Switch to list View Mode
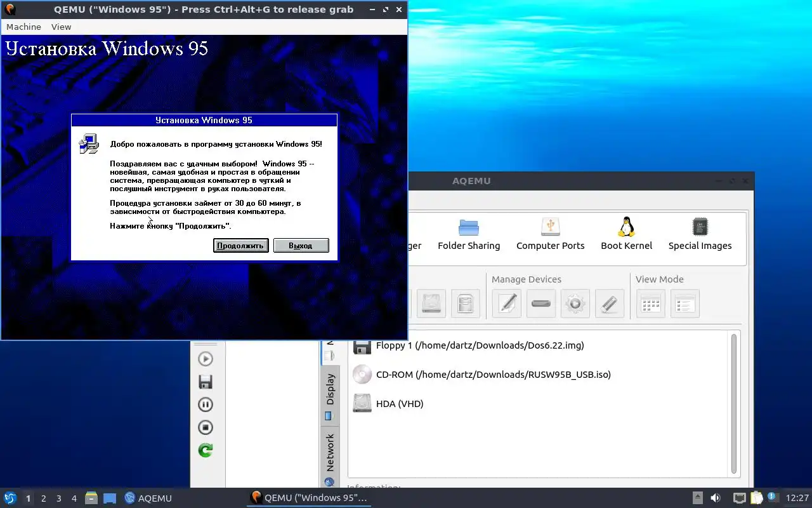The height and width of the screenshot is (508, 812). [685, 304]
